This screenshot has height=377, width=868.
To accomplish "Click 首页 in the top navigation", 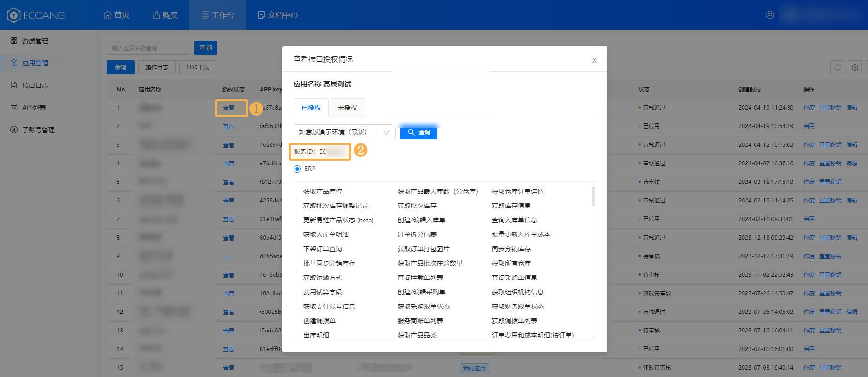I will (x=117, y=15).
